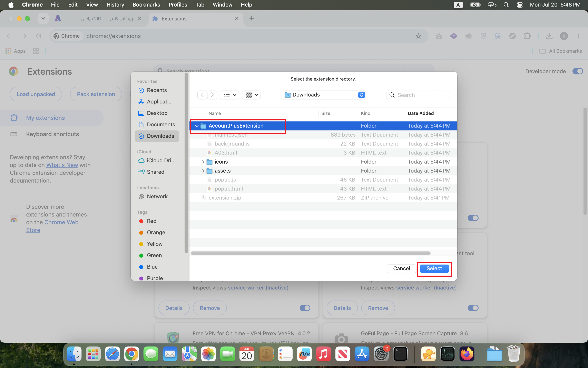Toggle the extension switch beside right Remove button
588x368 pixels.
tap(473, 308)
